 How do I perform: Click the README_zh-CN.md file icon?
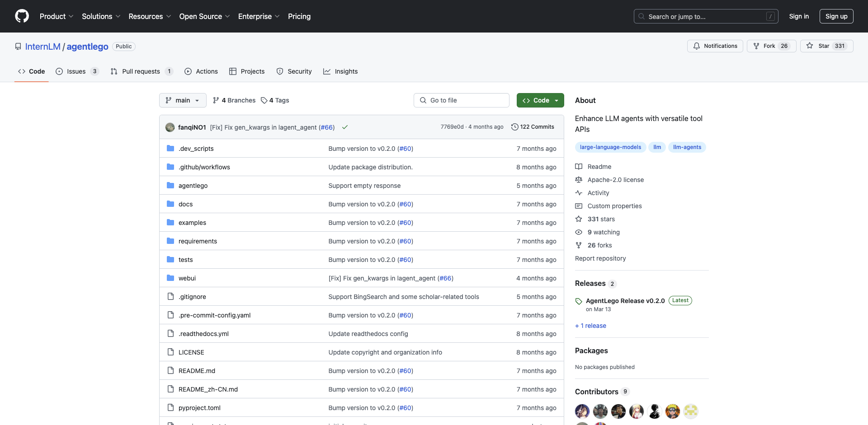pyautogui.click(x=170, y=389)
